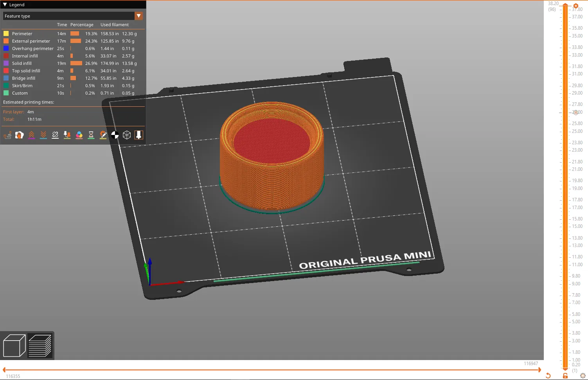Image resolution: width=588 pixels, height=380 pixels.
Task: Click the add color change plus icon
Action: [x=576, y=6]
